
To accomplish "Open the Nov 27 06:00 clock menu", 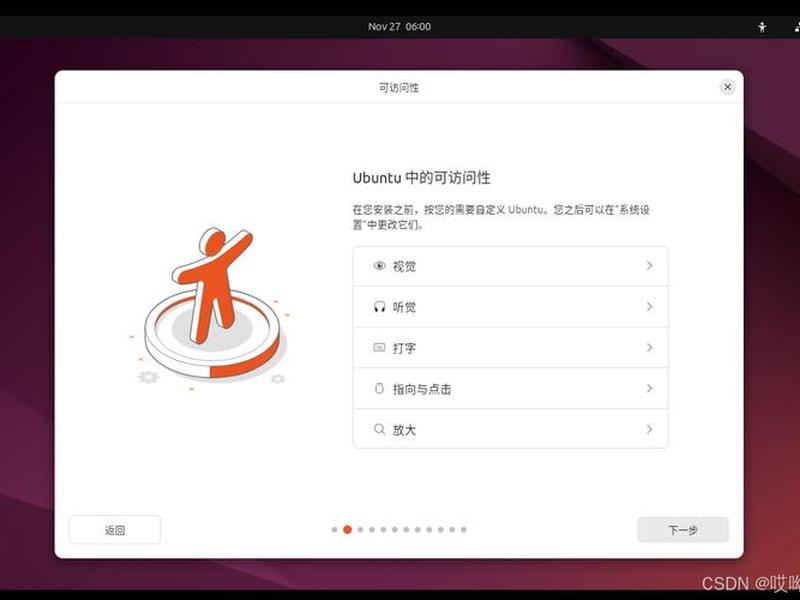I will click(x=399, y=27).
